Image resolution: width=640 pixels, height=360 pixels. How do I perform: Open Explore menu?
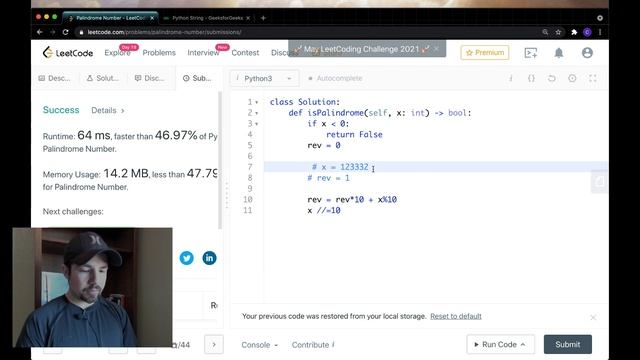(117, 53)
